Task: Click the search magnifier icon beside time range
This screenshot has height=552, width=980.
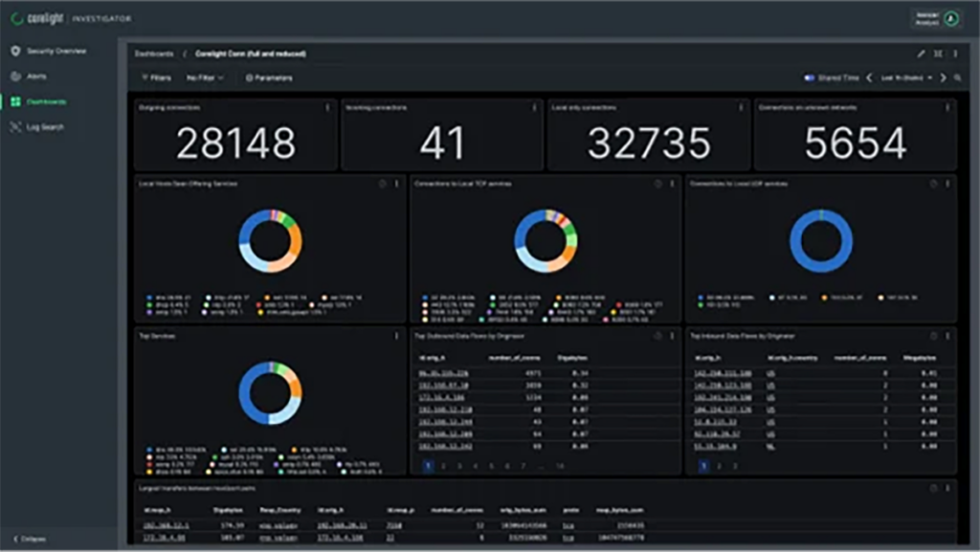Action: point(957,77)
